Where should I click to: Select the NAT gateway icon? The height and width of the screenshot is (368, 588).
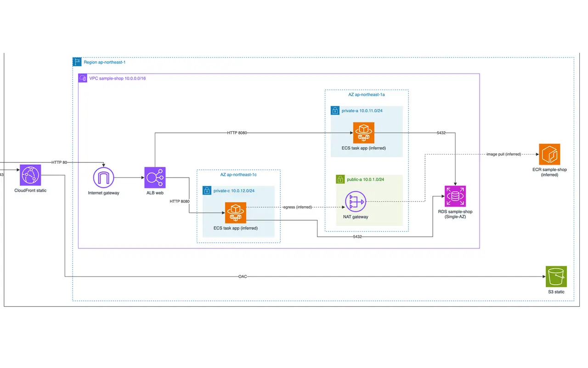(356, 201)
